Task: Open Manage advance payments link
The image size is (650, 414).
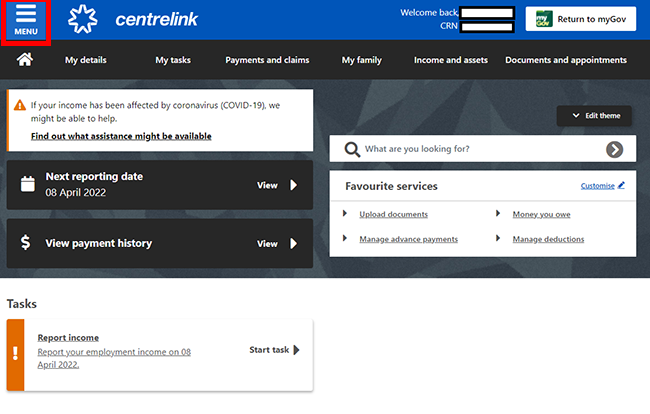Action: [x=408, y=239]
